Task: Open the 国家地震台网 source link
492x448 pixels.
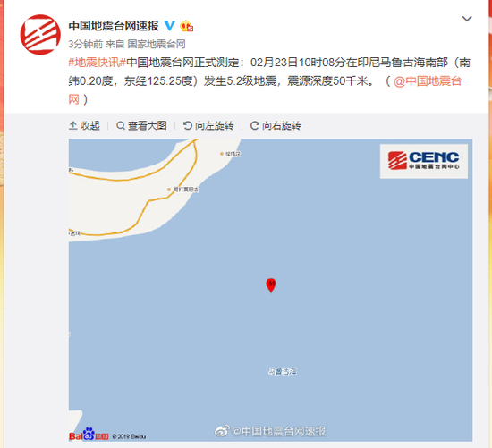Action: click(157, 44)
